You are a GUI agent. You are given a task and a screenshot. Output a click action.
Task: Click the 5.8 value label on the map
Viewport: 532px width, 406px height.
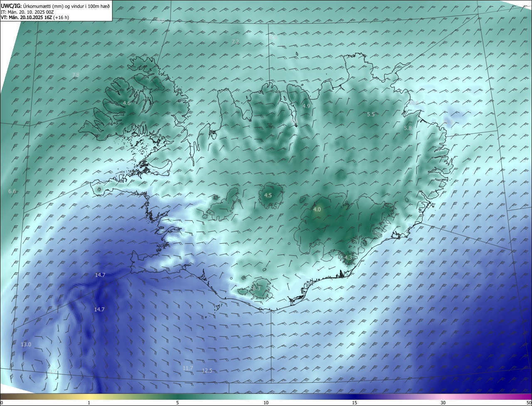408,128
